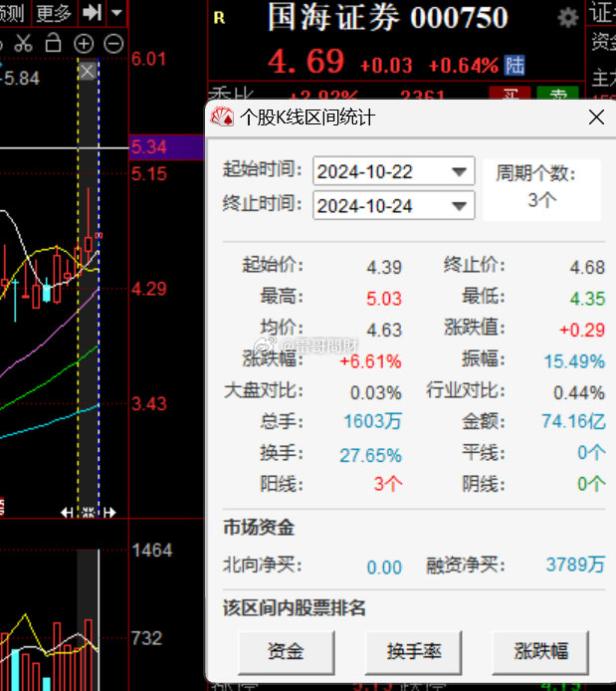Click the 涨跌值 value +0.29
Image resolution: width=616 pixels, height=691 pixels.
582,330
